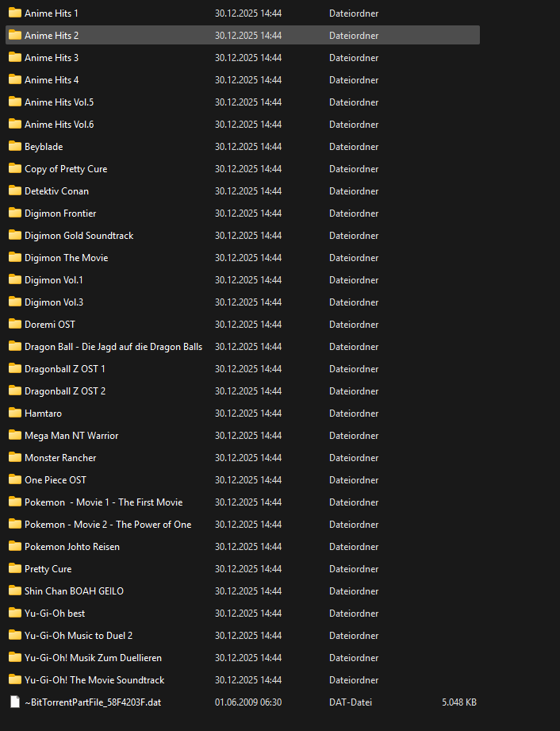
Task: Select 'Yu-Gi-Oh Music to Duel 2' name
Action: (x=79, y=636)
